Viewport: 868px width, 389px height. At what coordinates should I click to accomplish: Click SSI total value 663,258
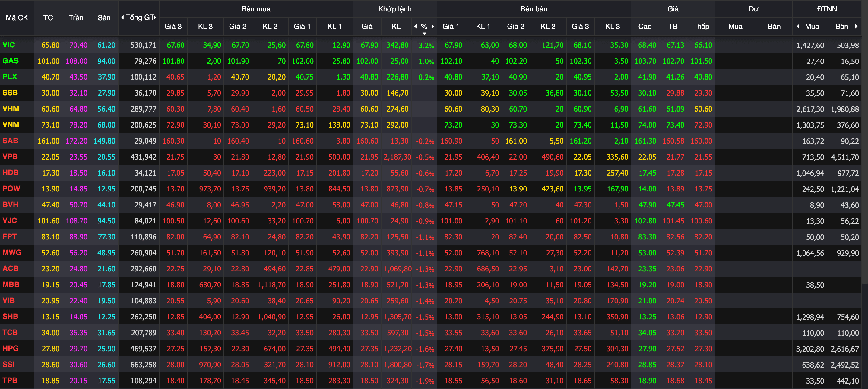[143, 365]
